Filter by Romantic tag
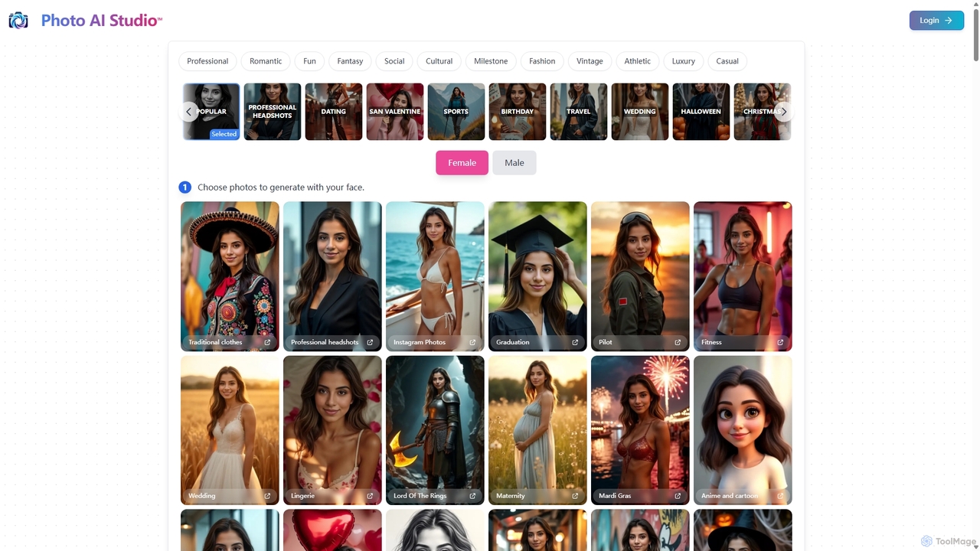 coord(266,61)
